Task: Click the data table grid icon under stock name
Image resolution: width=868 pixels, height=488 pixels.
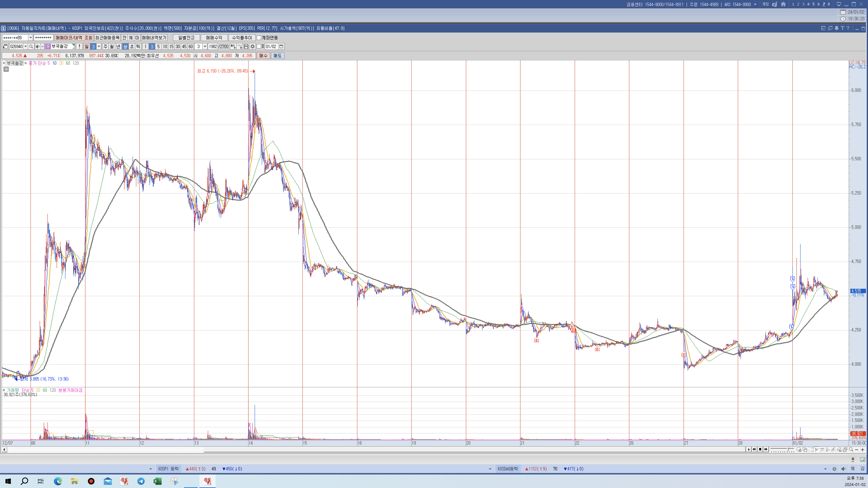Action: [x=6, y=69]
